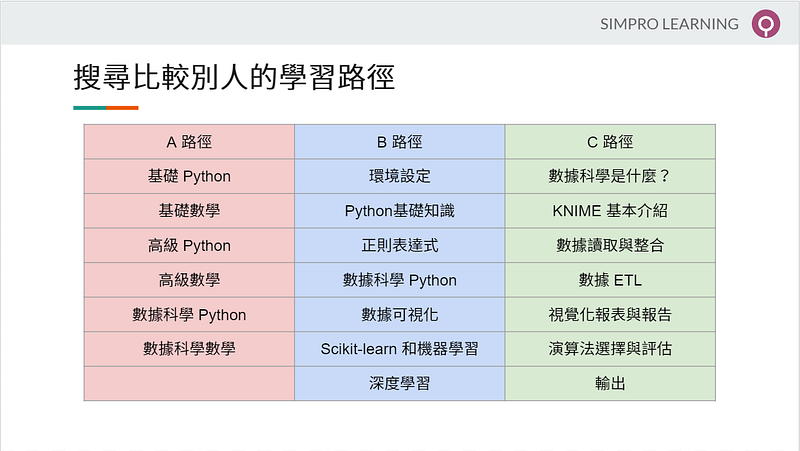This screenshot has width=800, height=451.
Task: Select the 數據可視化 cell
Action: tap(399, 314)
